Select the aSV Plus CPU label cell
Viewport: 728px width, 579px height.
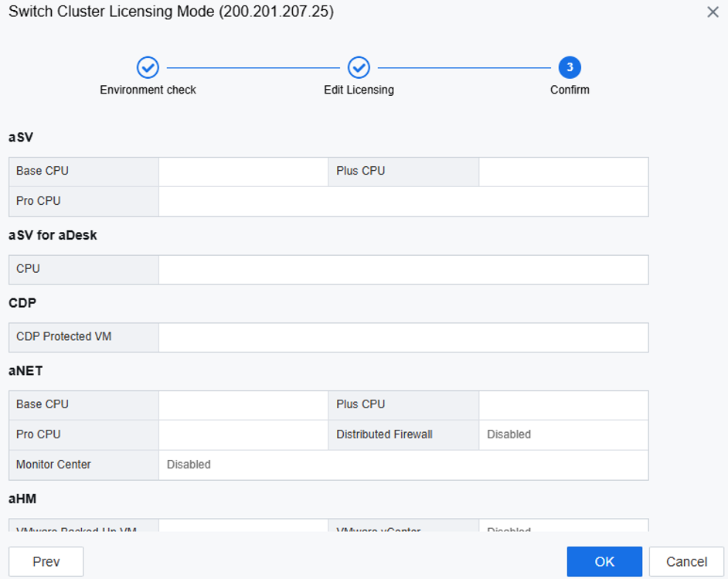pos(403,172)
